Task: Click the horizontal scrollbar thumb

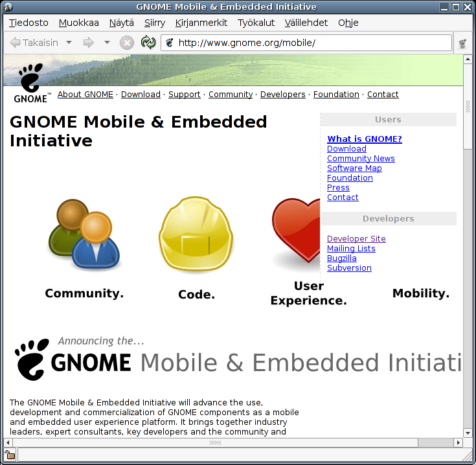Action: (x=215, y=442)
